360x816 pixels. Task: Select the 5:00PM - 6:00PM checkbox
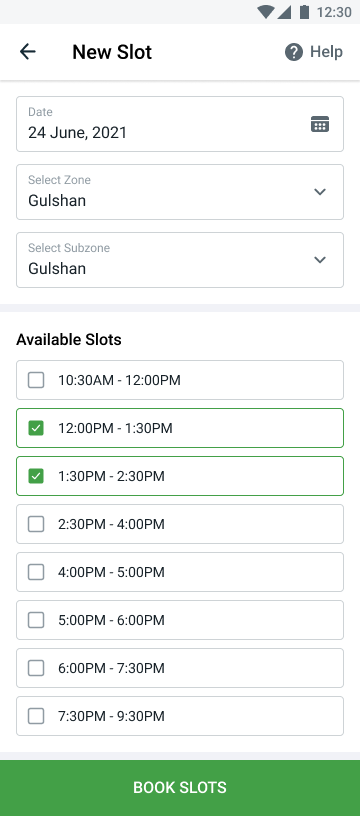pyautogui.click(x=36, y=620)
